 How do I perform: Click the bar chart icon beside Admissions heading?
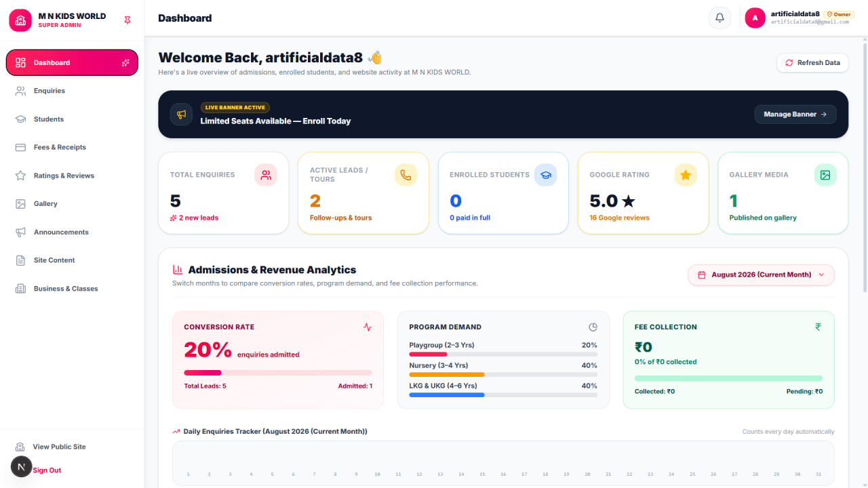[178, 270]
